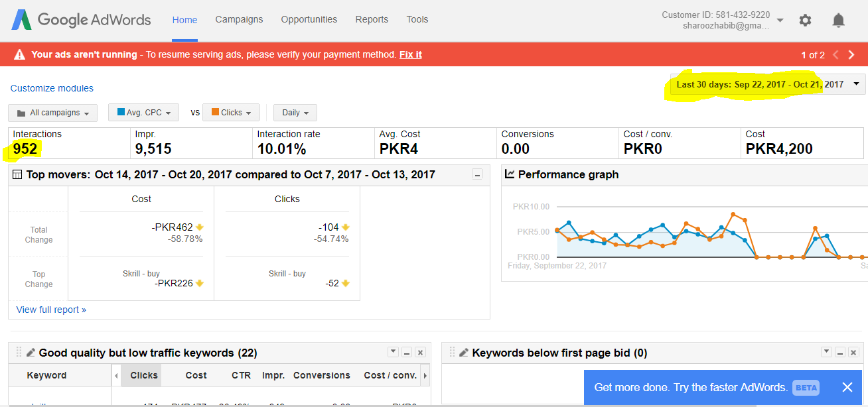Click Customize modules link
The image size is (868, 407).
(52, 88)
